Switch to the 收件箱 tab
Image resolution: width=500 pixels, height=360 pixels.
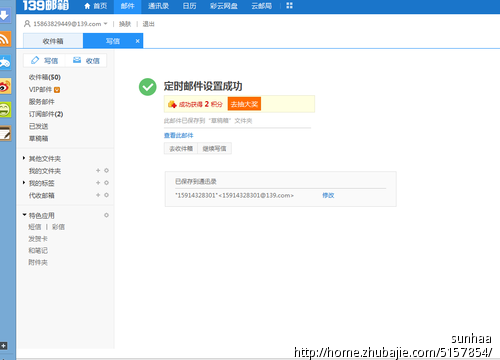coord(53,41)
